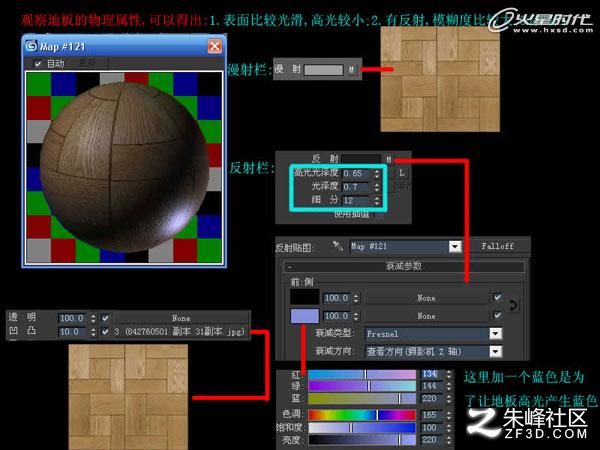Open the black front color swatch
Screen dimensions: 600x450
[x=305, y=297]
